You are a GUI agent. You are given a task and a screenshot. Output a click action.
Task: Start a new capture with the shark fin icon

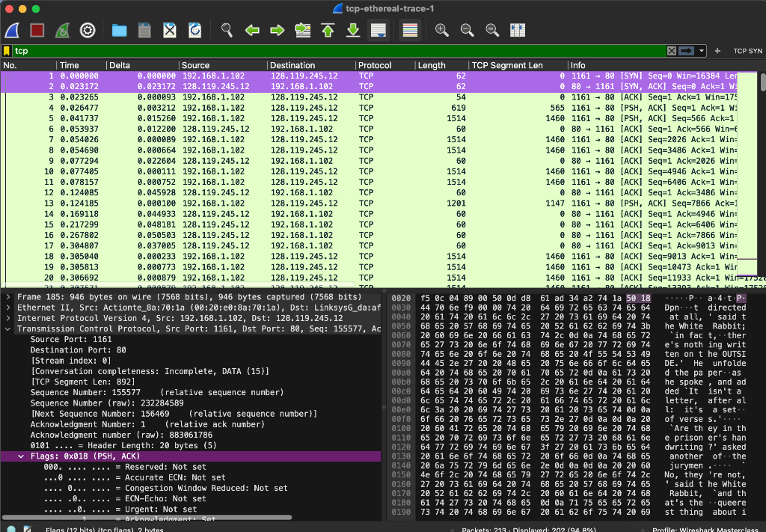(11, 30)
